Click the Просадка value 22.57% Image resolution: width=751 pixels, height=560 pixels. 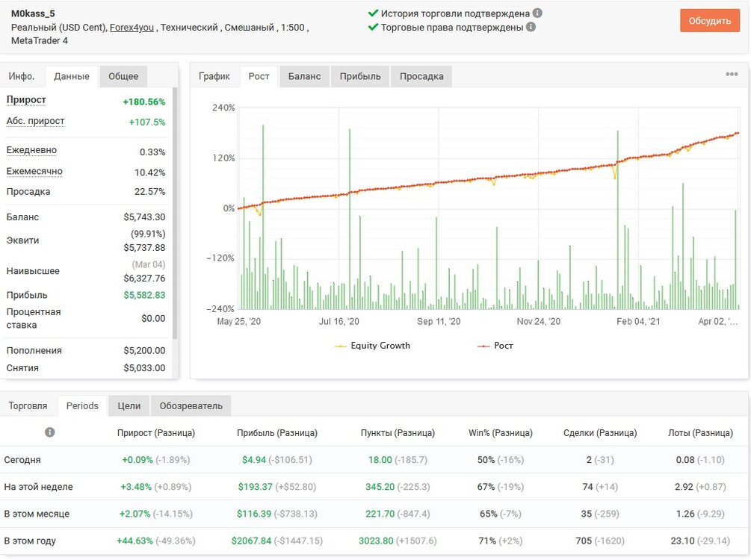pyautogui.click(x=150, y=191)
